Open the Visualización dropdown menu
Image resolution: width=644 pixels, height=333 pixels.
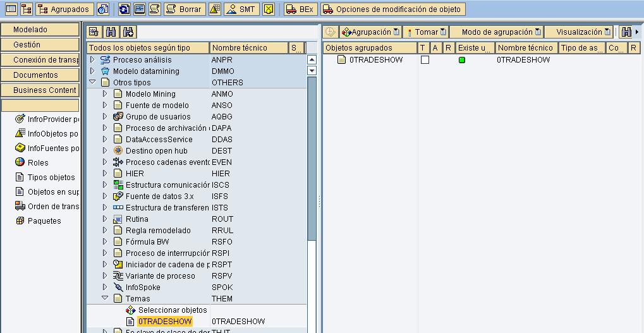tap(583, 32)
